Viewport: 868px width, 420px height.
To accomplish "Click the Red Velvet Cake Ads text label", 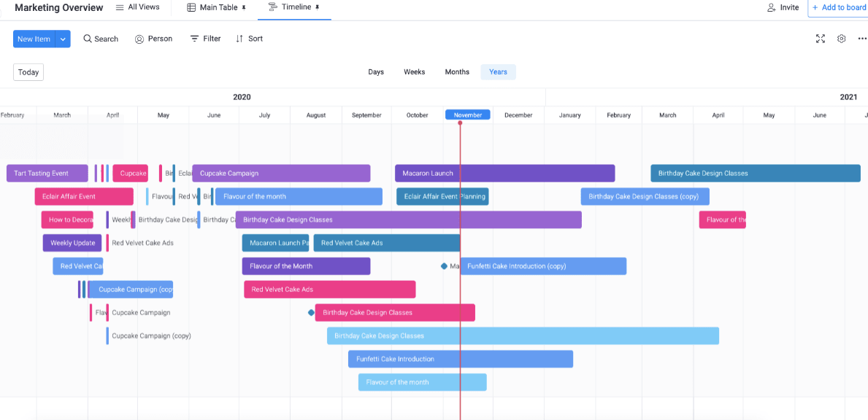I will (143, 243).
